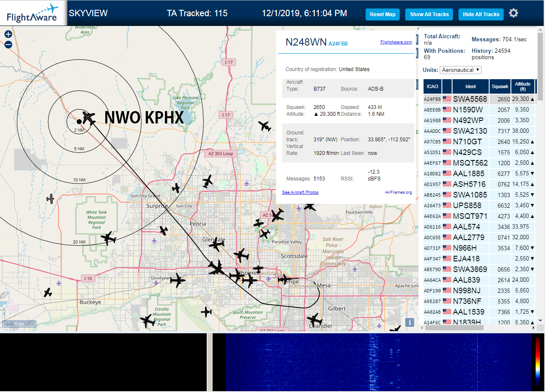The height and width of the screenshot is (392, 545).
Task: Sort table by Ident column header
Action: [470, 86]
